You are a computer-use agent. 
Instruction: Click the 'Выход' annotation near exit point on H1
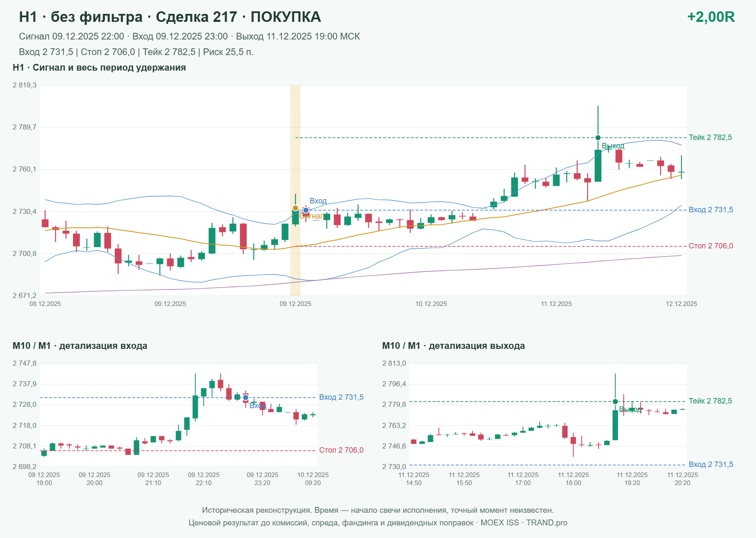click(x=613, y=146)
